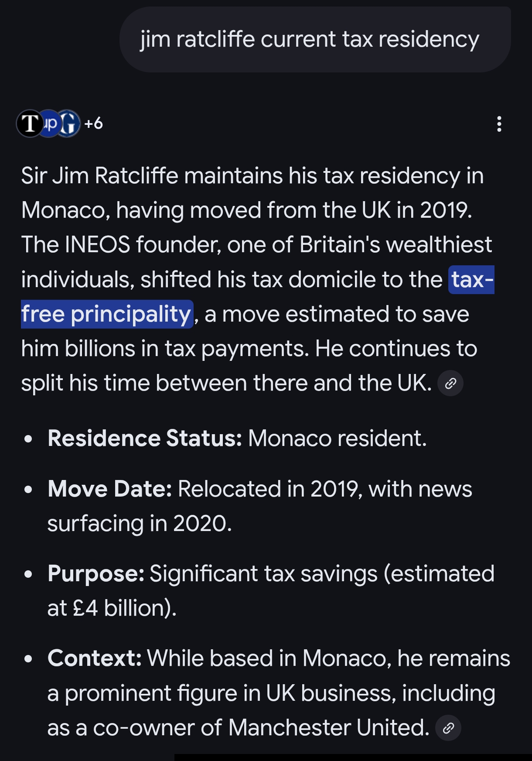The width and height of the screenshot is (532, 761).
Task: Click the link icon after 'Manchester United.'
Action: pos(448,728)
